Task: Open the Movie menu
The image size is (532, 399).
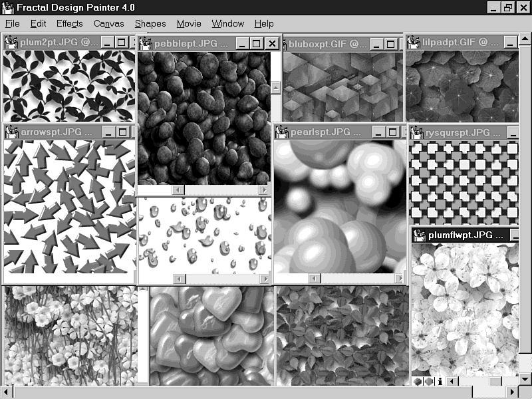Action: [x=189, y=23]
